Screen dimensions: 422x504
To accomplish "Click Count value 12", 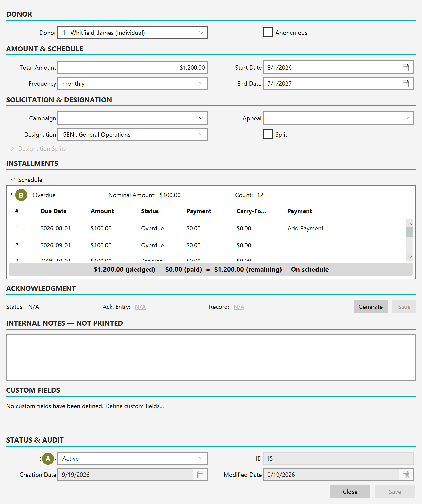I will click(260, 195).
